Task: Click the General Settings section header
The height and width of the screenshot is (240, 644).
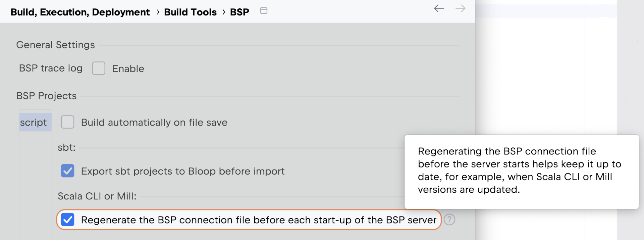Action: [x=55, y=45]
